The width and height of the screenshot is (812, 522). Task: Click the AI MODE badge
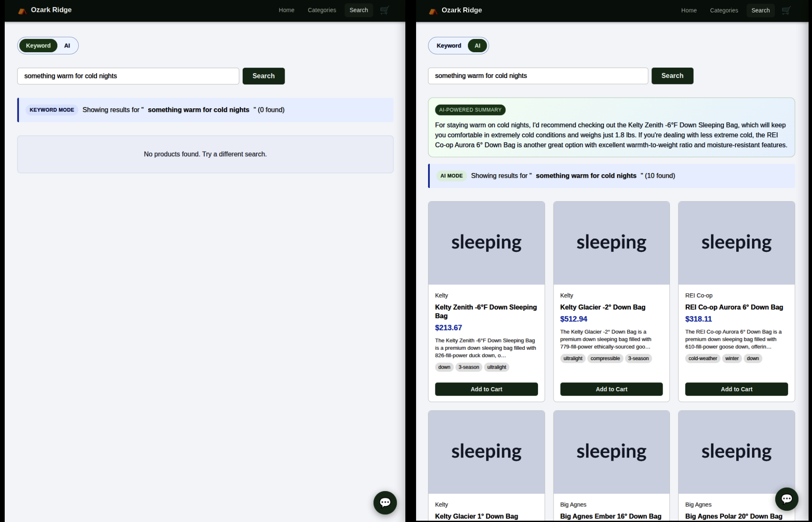point(451,176)
